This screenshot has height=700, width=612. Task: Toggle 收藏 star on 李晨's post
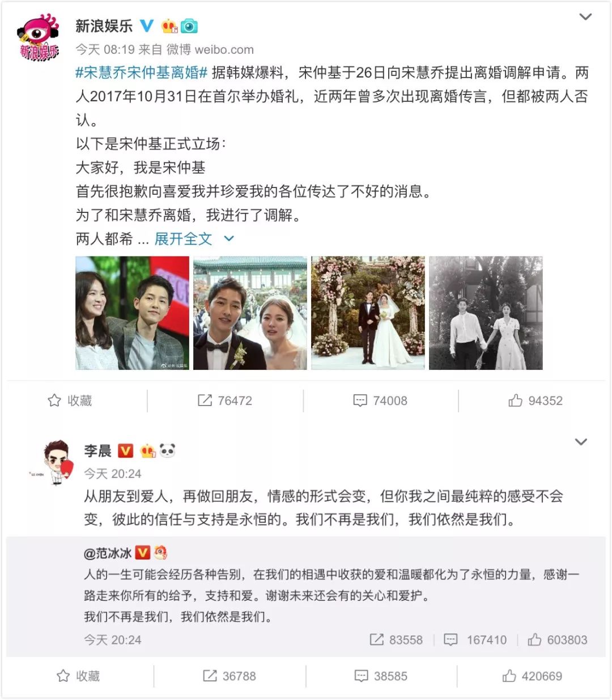[78, 676]
